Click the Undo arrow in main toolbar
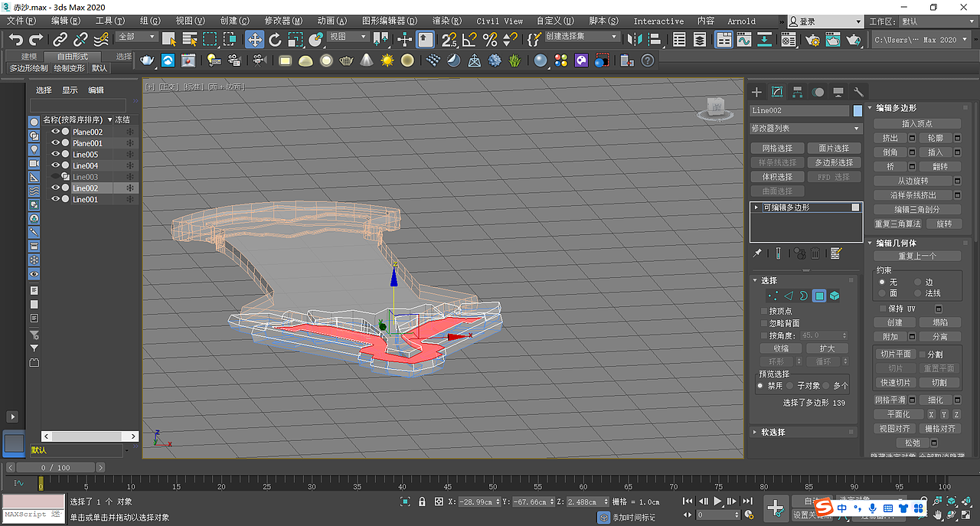The height and width of the screenshot is (526, 980). (16, 40)
